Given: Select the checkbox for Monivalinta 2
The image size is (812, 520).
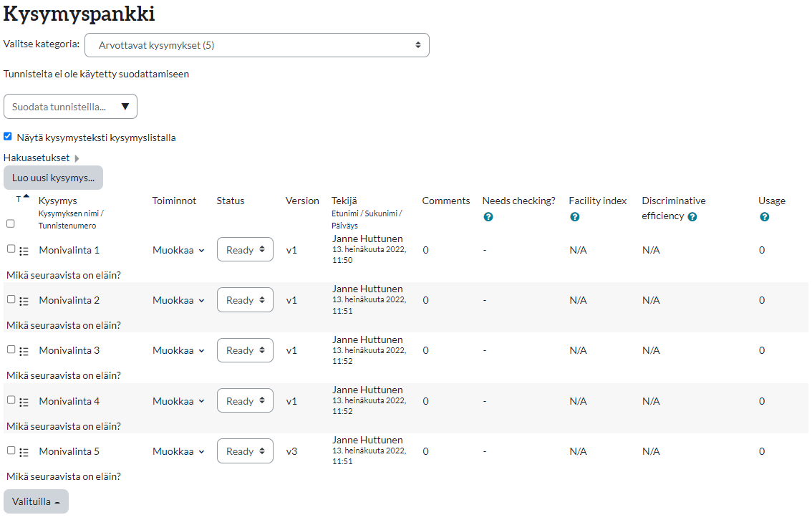Looking at the screenshot, I should (x=11, y=299).
